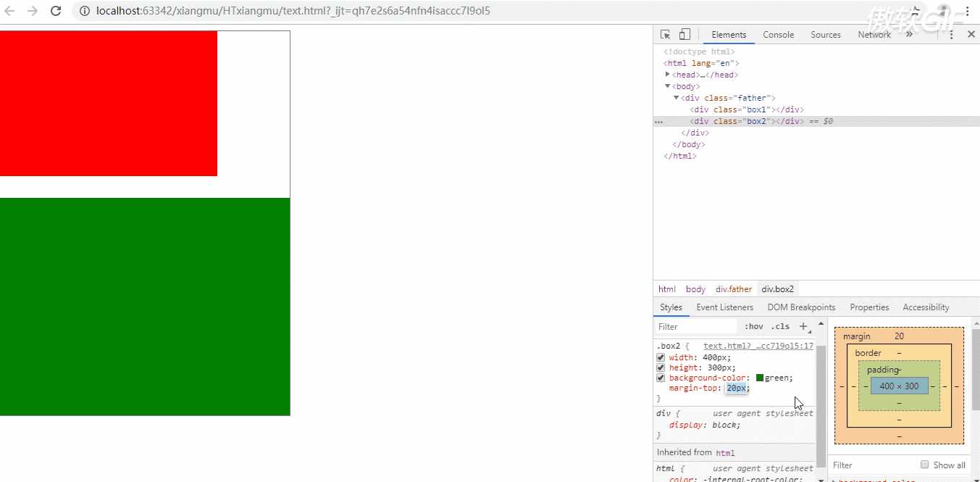Focus the computed styles Filter field
980x482 pixels.
coord(873,465)
